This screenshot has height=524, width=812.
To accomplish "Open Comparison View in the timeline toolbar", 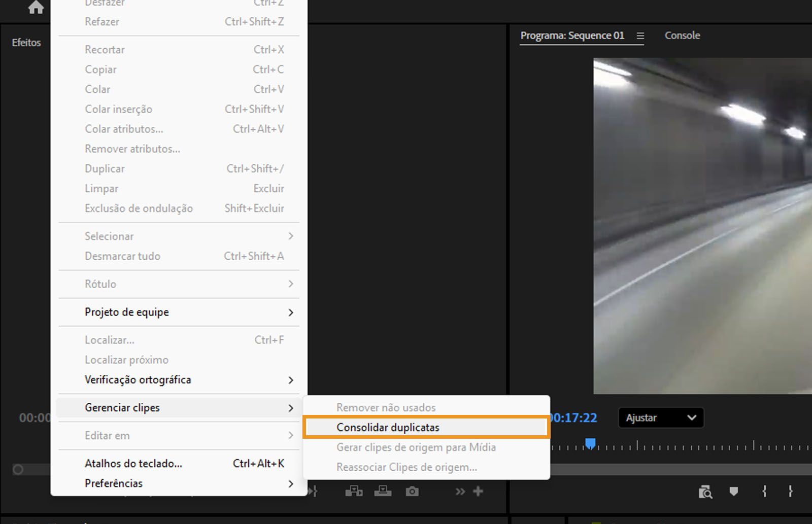I will (x=707, y=492).
